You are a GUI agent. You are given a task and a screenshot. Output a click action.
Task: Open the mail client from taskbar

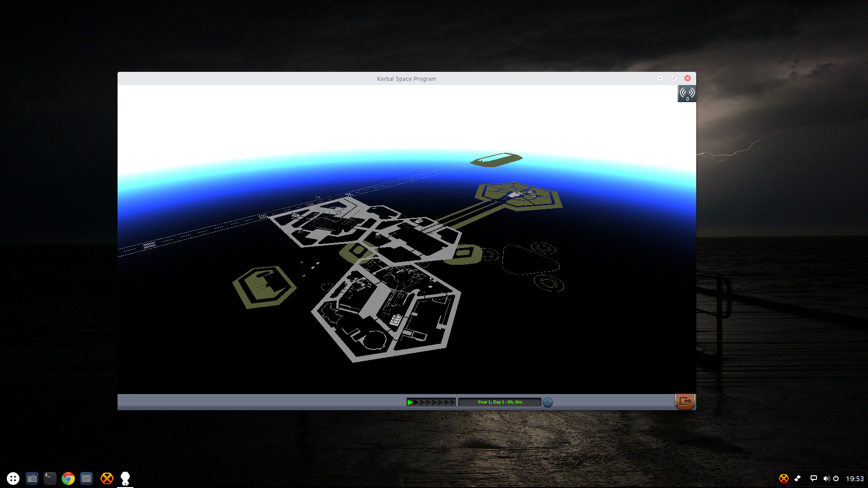86,479
